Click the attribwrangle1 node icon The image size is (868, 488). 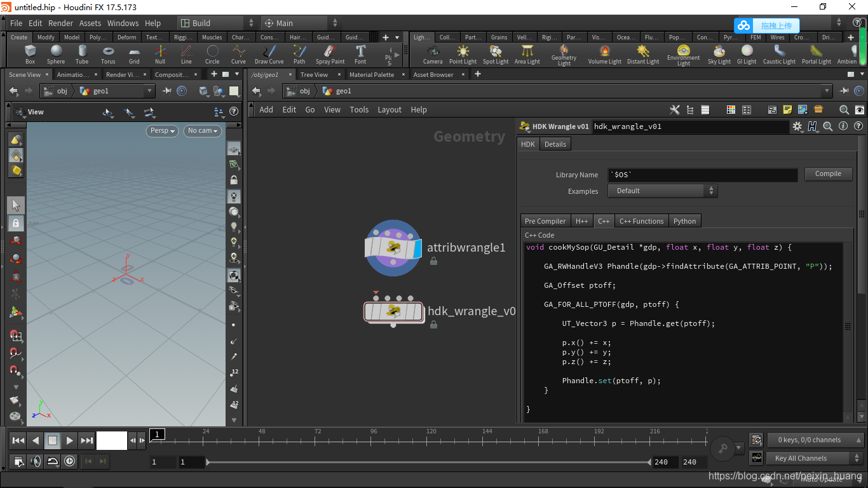(393, 248)
